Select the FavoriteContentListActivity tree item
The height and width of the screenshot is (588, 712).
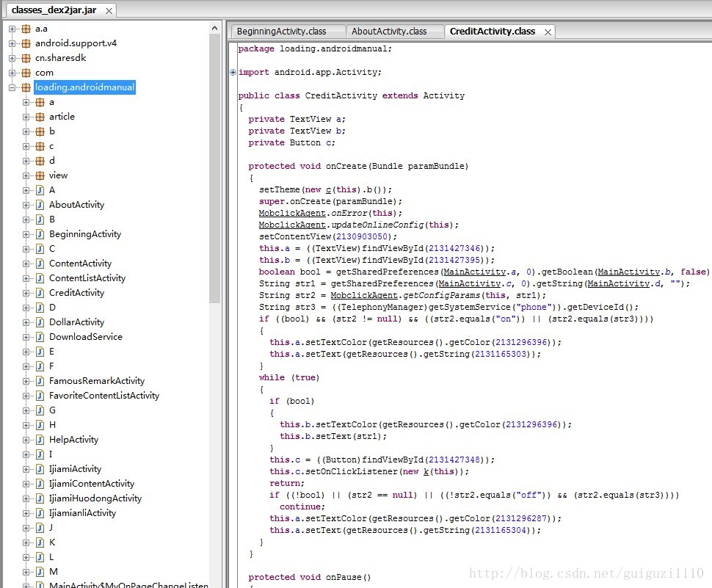pos(104,396)
